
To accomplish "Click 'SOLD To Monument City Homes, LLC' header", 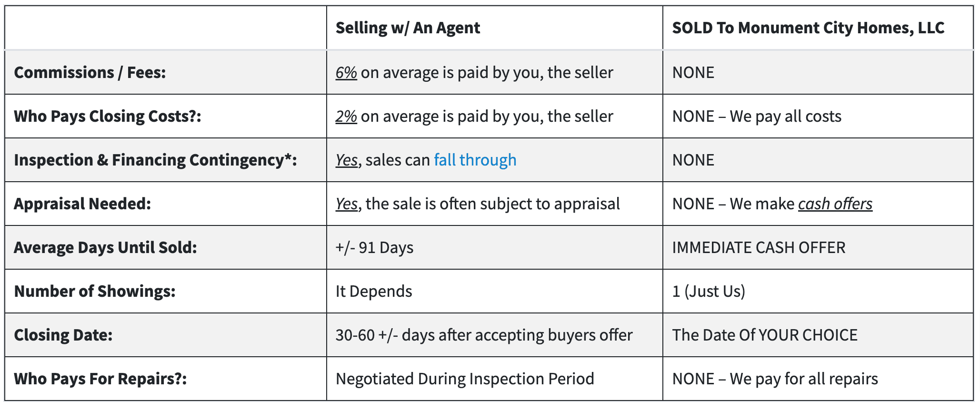I will click(x=808, y=28).
